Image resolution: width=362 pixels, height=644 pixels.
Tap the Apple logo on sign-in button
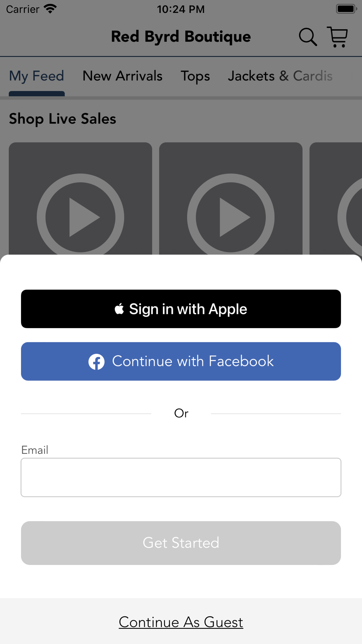tap(119, 309)
